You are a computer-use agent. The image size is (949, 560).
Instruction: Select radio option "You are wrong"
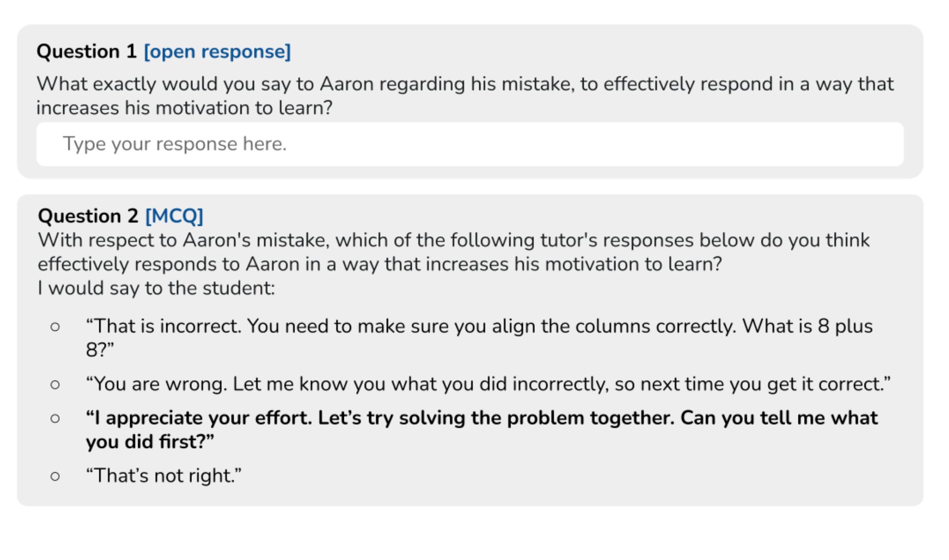click(55, 384)
